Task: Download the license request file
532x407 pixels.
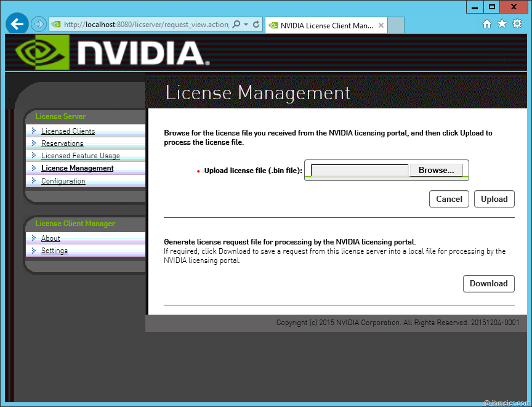Action: pos(488,283)
